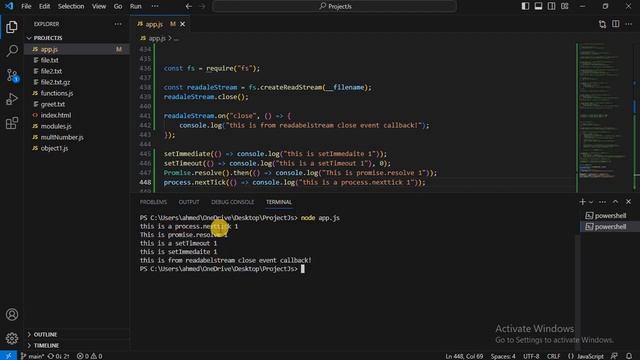Open file2.txt.gz in the explorer
The image size is (640, 360).
(77, 82)
